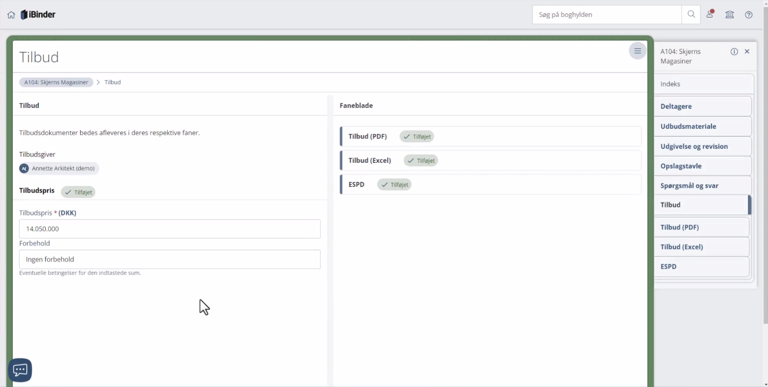Open the help question mark icon
The height and width of the screenshot is (387, 768).
click(748, 15)
